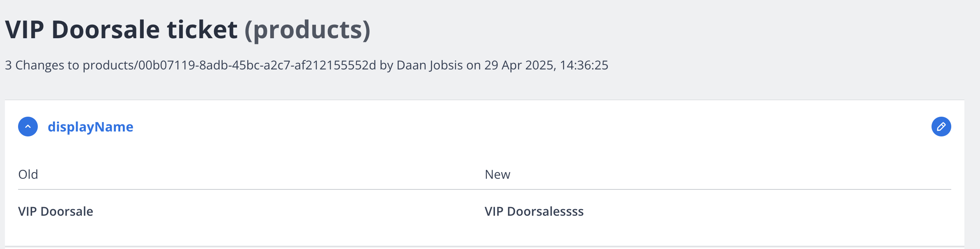Viewport: 980px width, 249px height.
Task: Select old value VIP Doorsale
Action: point(56,212)
